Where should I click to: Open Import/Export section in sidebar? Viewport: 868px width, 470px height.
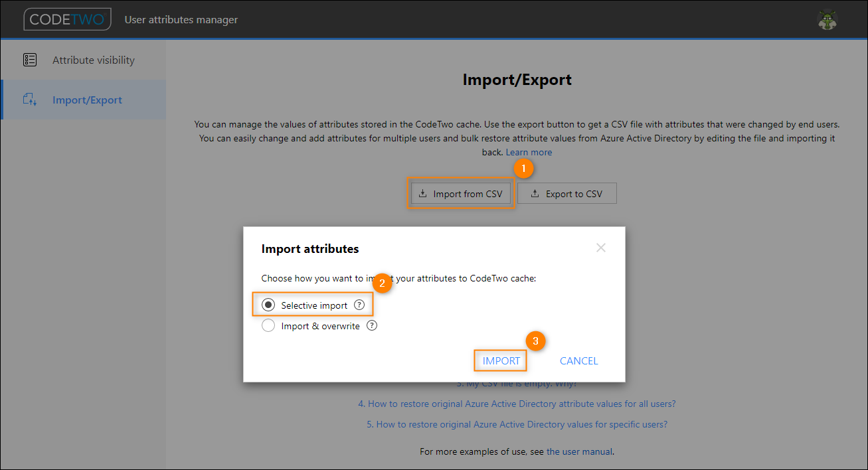[83, 100]
